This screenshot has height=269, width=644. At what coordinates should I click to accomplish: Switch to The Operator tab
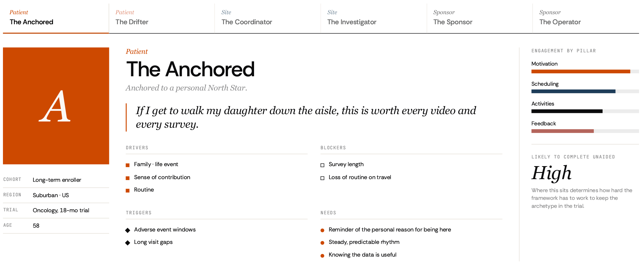click(x=586, y=18)
